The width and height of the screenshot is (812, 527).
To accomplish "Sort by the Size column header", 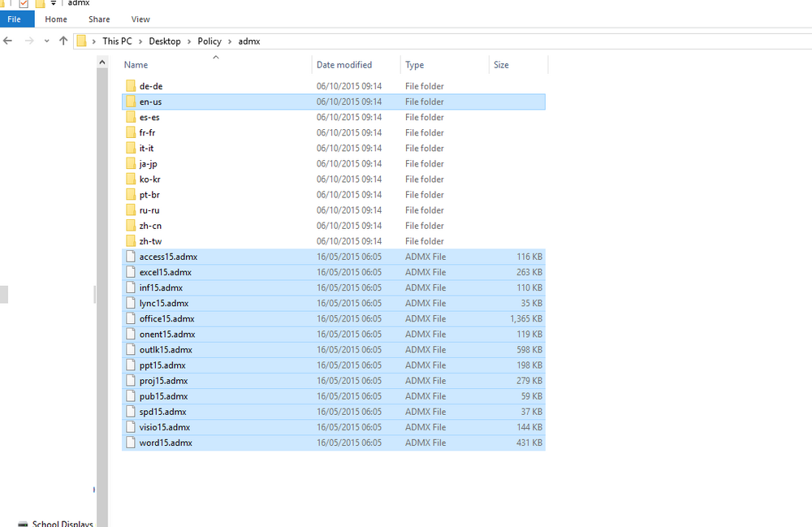I will click(x=501, y=65).
